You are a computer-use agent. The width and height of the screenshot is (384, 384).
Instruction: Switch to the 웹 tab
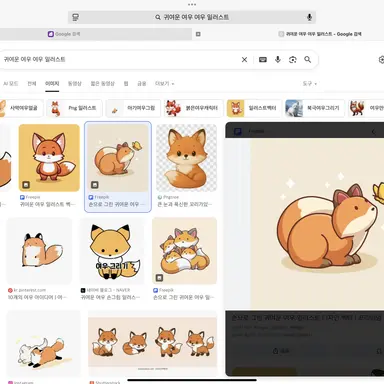click(x=126, y=83)
